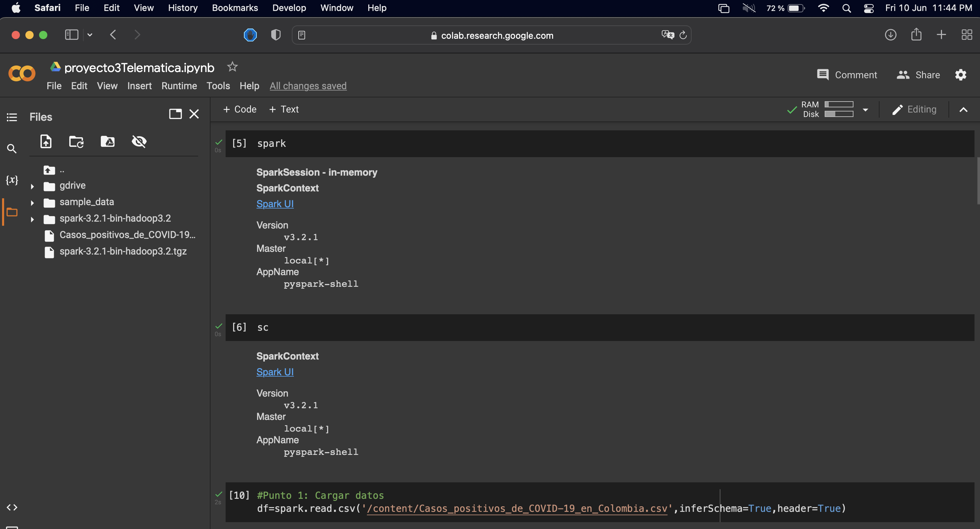Click the colab.research.google.com address bar
Viewport: 980px width, 529px height.
tap(491, 35)
